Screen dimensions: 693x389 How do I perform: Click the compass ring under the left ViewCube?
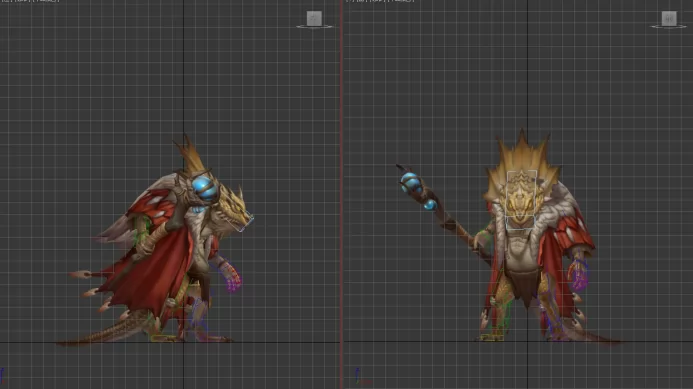(x=314, y=27)
